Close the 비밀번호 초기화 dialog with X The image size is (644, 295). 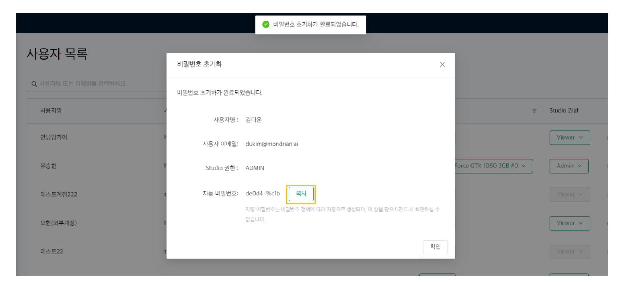[x=442, y=65]
